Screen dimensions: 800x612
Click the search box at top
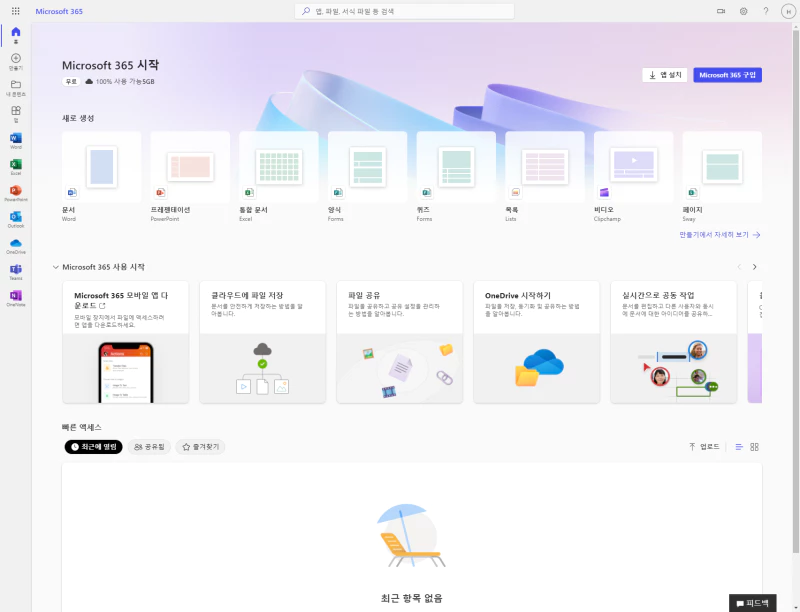(x=404, y=11)
